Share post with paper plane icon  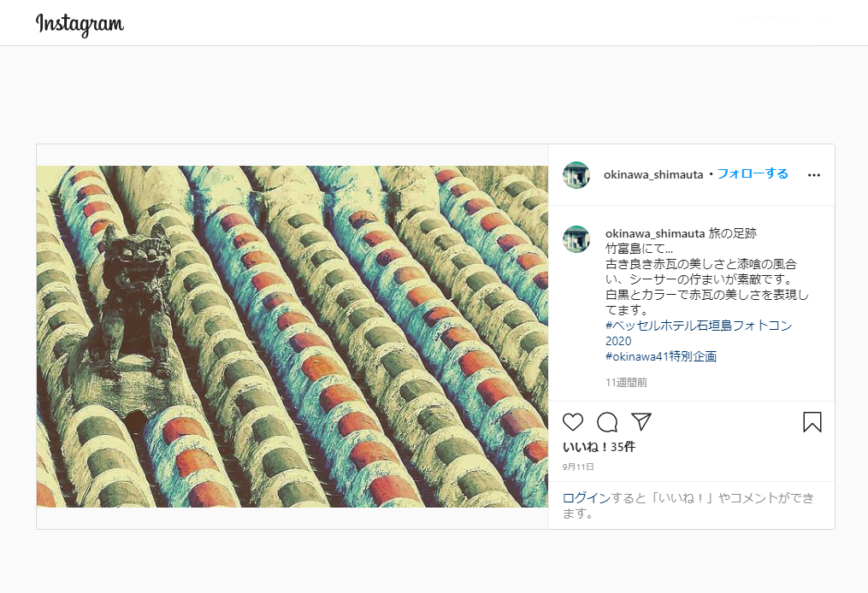pos(641,421)
